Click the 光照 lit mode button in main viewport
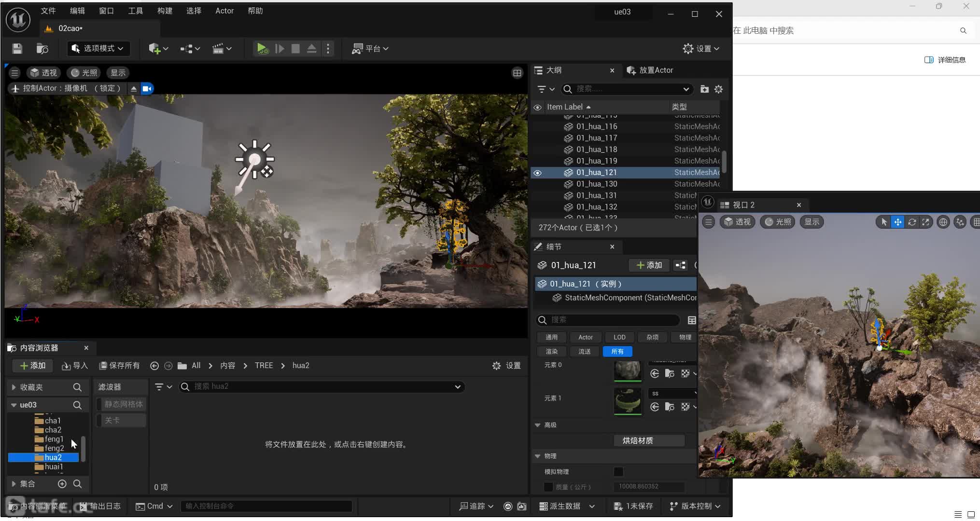This screenshot has width=980, height=521. point(84,73)
